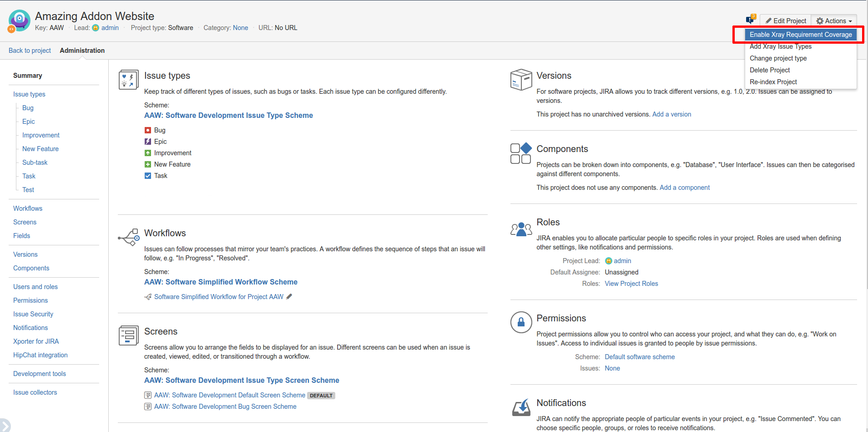Click the Default Screen Scheme list icon
The height and width of the screenshot is (432, 868).
(148, 395)
